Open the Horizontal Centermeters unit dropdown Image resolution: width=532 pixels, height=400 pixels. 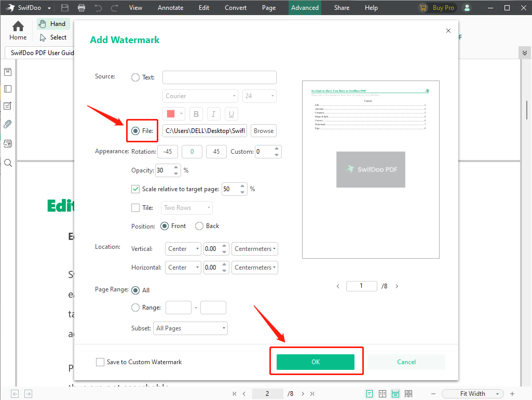pos(255,268)
